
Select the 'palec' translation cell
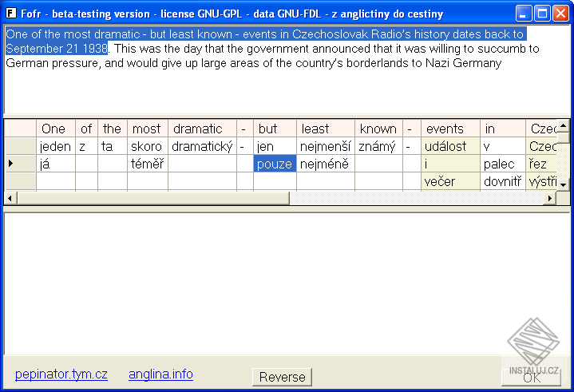503,164
